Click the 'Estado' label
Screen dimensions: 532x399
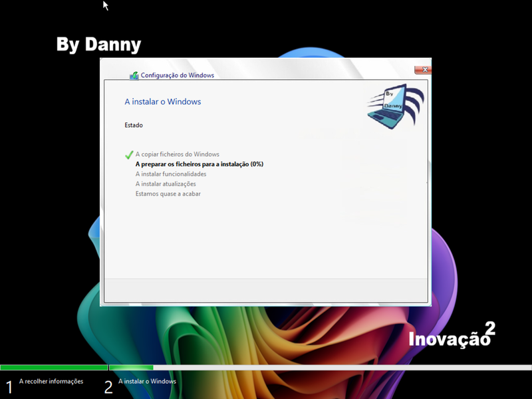point(134,125)
